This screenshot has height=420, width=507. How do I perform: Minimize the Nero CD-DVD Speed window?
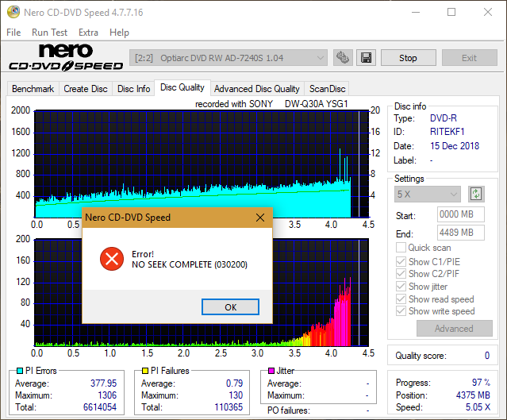[x=416, y=12]
